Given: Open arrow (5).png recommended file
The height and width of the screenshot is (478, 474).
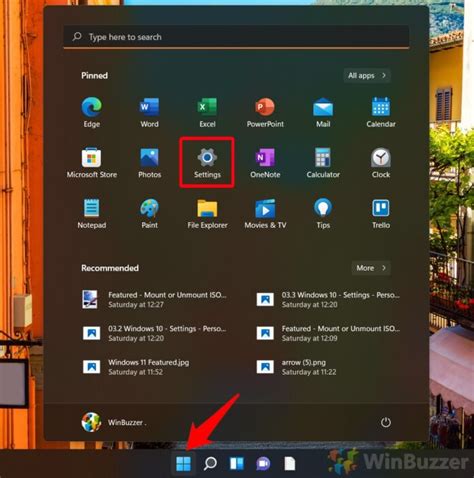Looking at the screenshot, I should (297, 367).
